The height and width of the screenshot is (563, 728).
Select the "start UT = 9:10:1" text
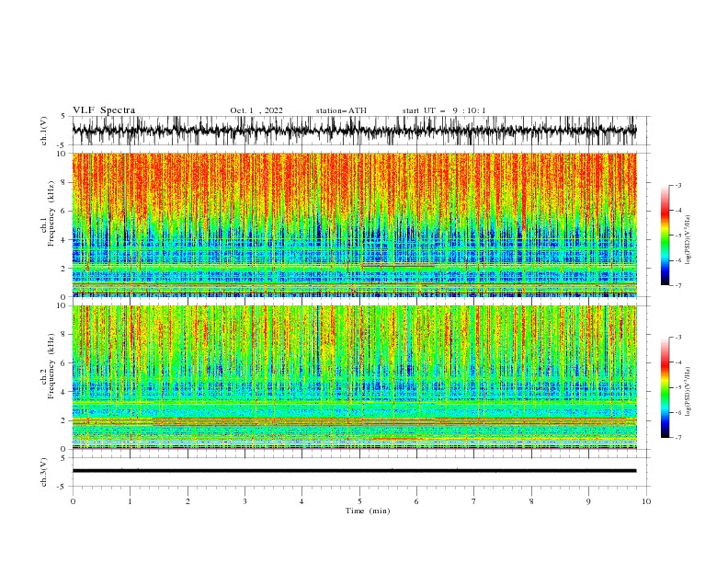[444, 110]
